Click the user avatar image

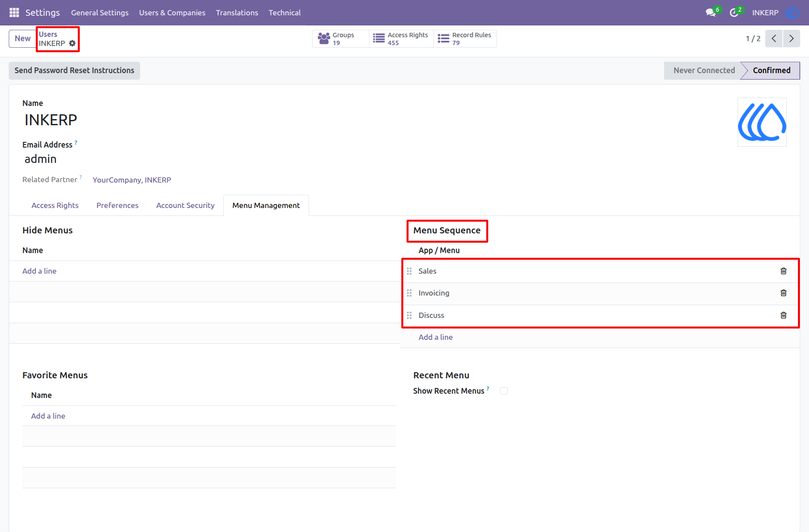point(762,122)
